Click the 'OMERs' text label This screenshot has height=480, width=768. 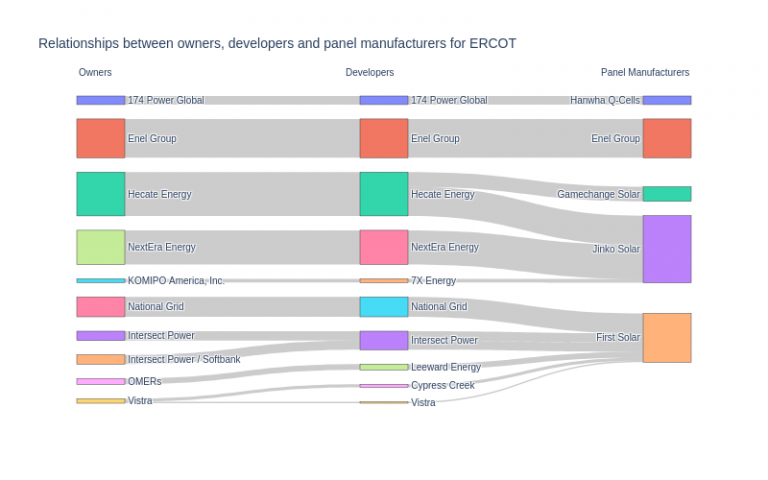tap(144, 382)
